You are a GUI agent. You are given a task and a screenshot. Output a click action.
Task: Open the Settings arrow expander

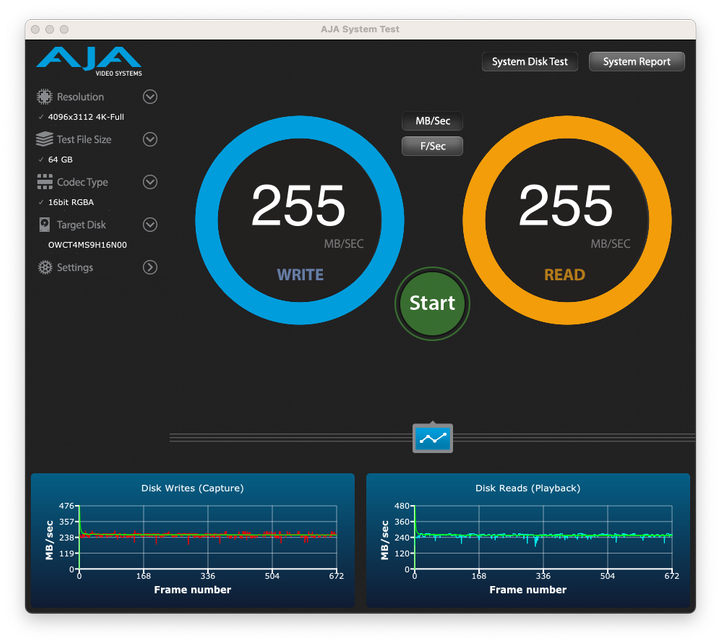tap(150, 268)
